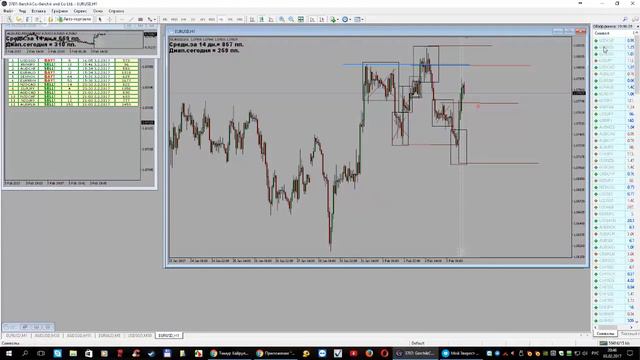Screen dimensions: 640x360
Task: Click the Opera icon in taskbar
Action: click(384, 353)
